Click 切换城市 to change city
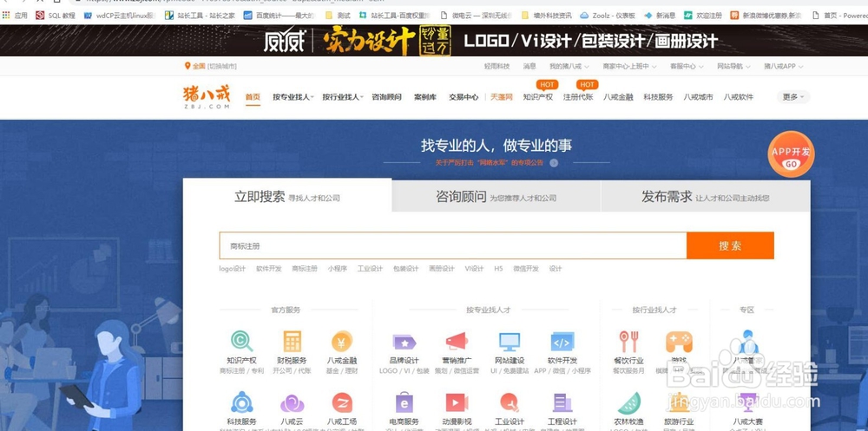The height and width of the screenshot is (431, 868). (x=222, y=67)
